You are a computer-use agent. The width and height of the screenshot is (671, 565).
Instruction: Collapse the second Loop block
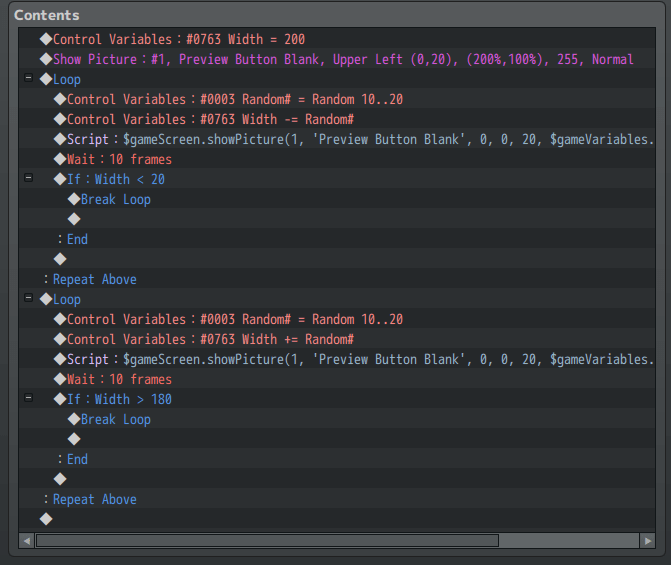tap(28, 298)
